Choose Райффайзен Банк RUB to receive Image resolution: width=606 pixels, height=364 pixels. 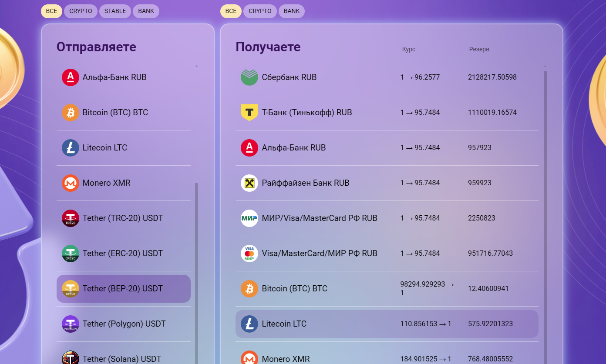[387, 183]
